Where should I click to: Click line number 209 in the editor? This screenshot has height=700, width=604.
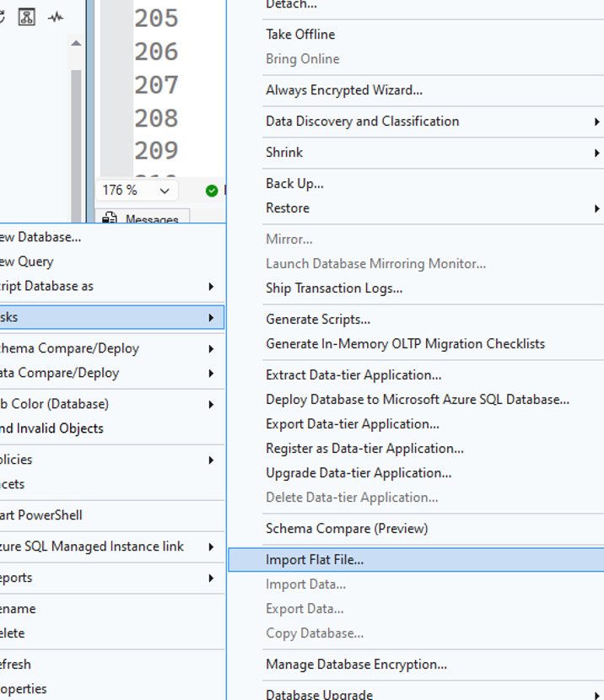click(x=156, y=151)
